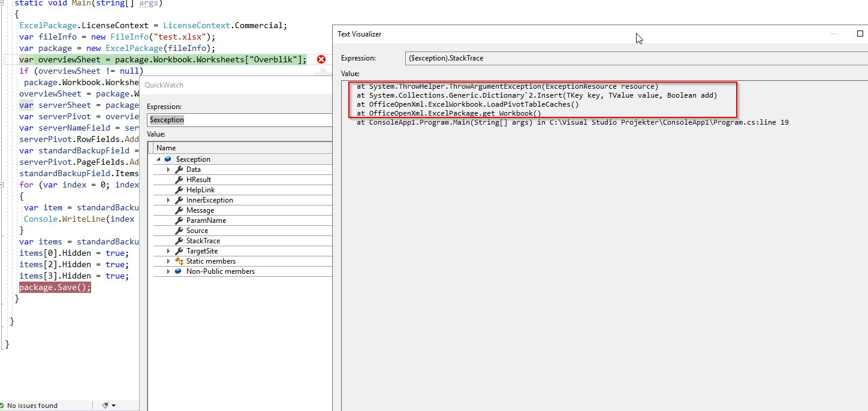This screenshot has width=868, height=411.
Task: Expand the InnerException node
Action: pyautogui.click(x=168, y=200)
